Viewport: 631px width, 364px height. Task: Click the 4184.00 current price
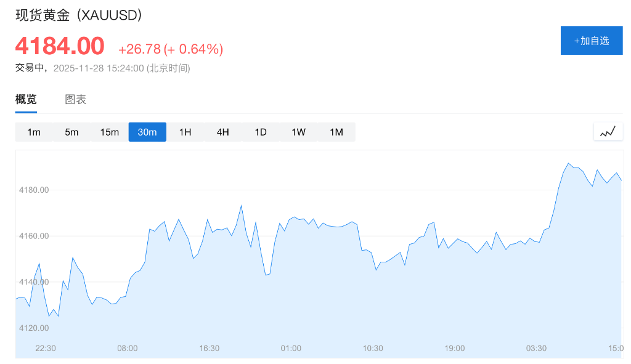60,46
